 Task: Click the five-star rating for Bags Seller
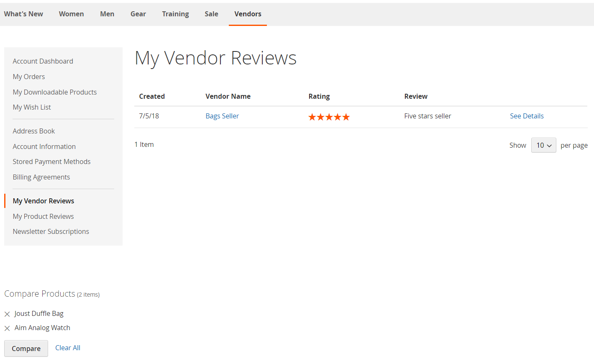[x=329, y=117]
